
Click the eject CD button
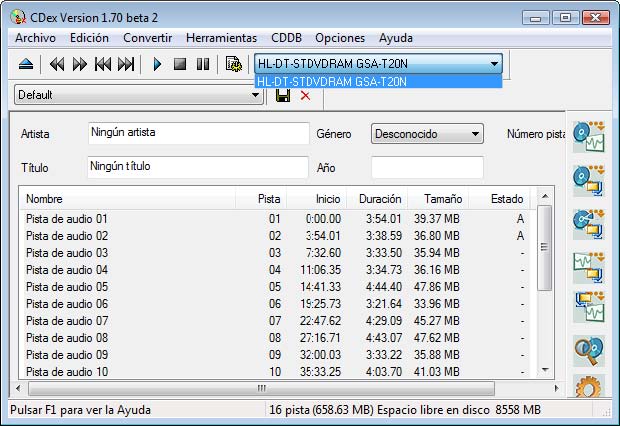(x=26, y=64)
